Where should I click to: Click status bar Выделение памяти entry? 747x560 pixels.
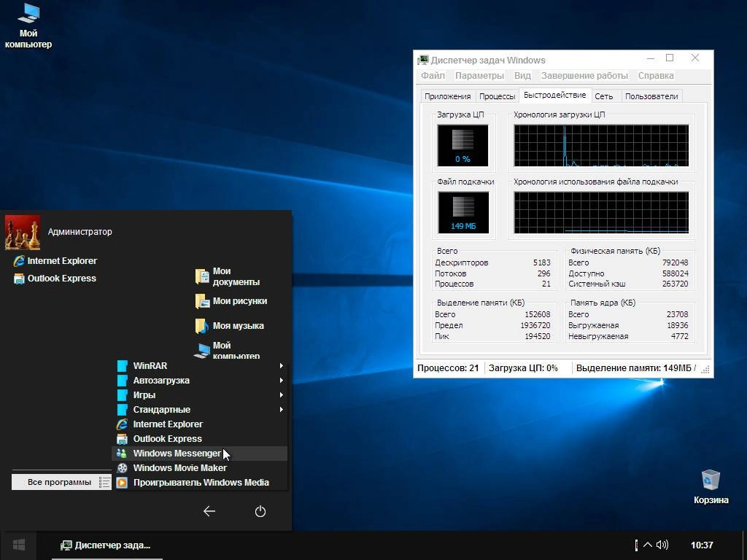click(635, 368)
